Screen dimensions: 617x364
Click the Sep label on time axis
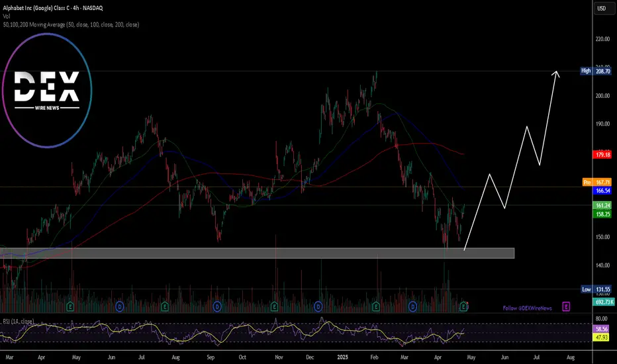tap(211, 357)
